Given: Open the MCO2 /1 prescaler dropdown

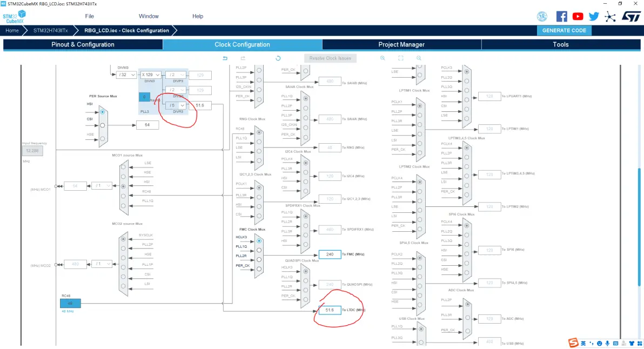Looking at the screenshot, I should click(x=102, y=264).
